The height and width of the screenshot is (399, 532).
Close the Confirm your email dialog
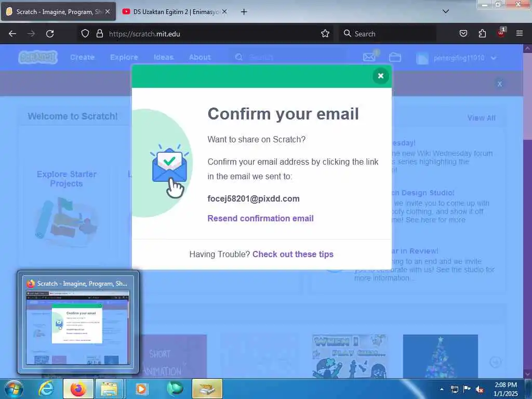tap(380, 76)
